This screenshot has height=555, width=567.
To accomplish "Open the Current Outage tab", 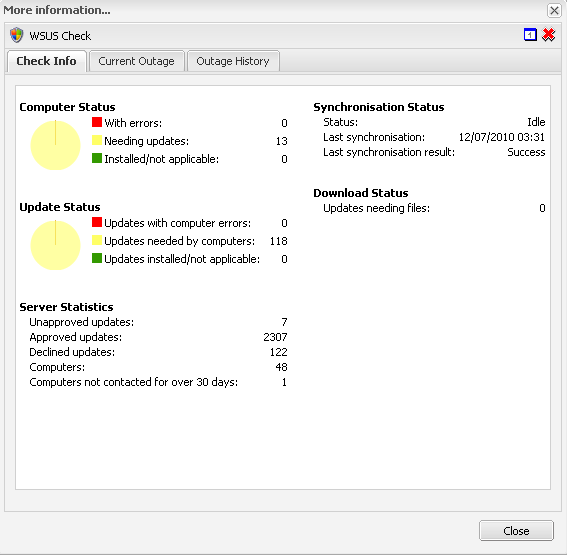I will (136, 61).
